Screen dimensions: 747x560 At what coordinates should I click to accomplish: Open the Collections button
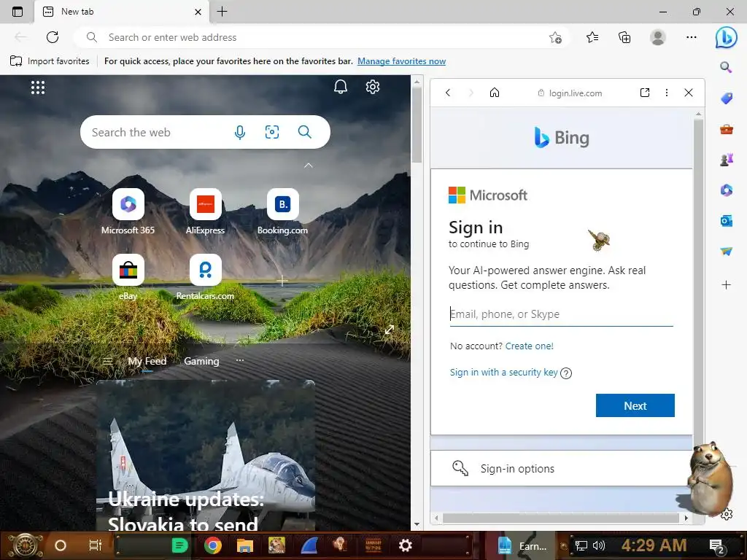[624, 37]
